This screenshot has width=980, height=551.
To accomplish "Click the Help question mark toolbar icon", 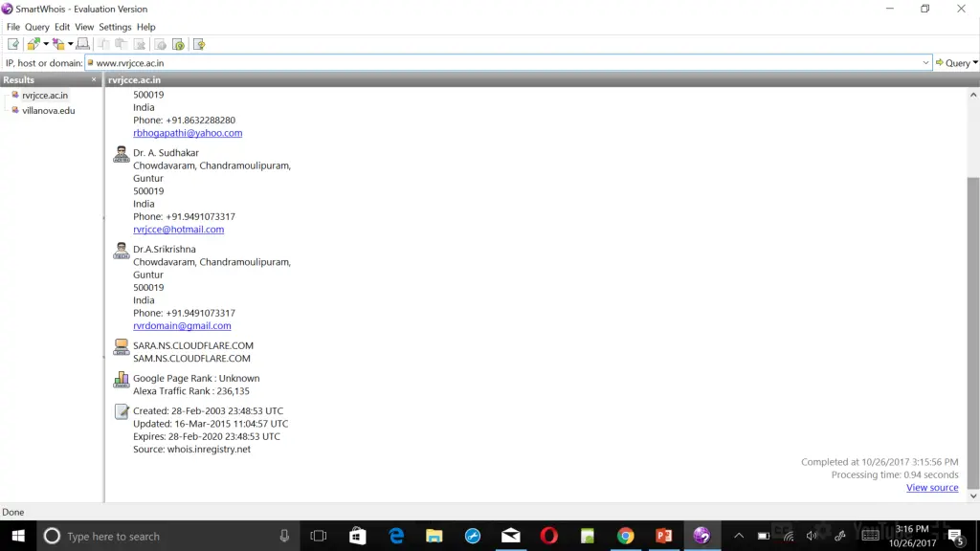I will pos(199,44).
